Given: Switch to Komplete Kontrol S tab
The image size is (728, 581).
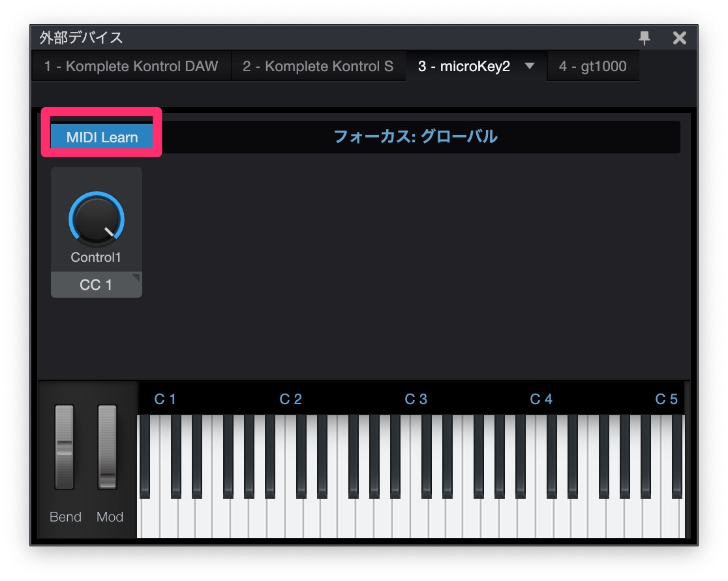Looking at the screenshot, I should [x=318, y=67].
